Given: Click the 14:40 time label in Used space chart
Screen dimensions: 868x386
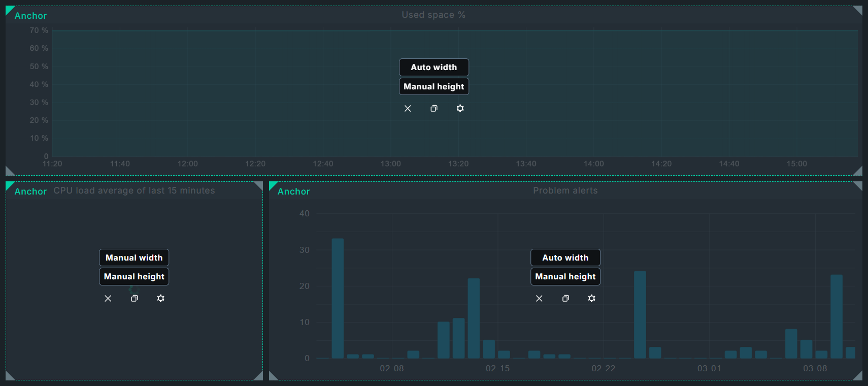Looking at the screenshot, I should (729, 164).
